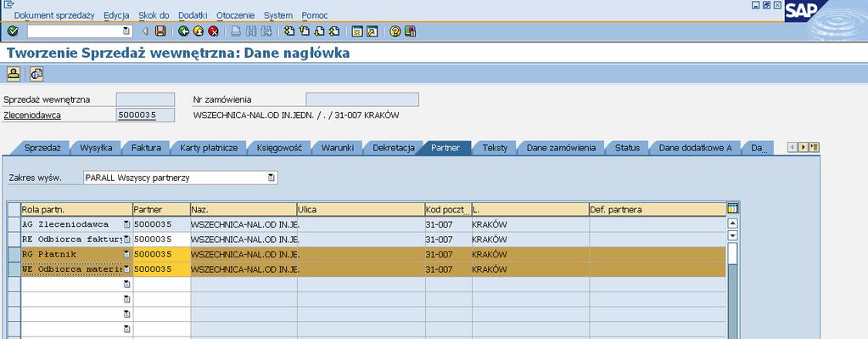Click the Find binoculars icon
The image size is (868, 339).
pos(251,31)
